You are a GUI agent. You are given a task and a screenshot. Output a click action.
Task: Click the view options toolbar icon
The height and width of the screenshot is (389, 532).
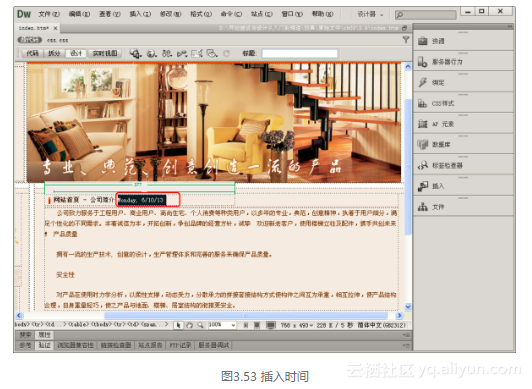167,54
